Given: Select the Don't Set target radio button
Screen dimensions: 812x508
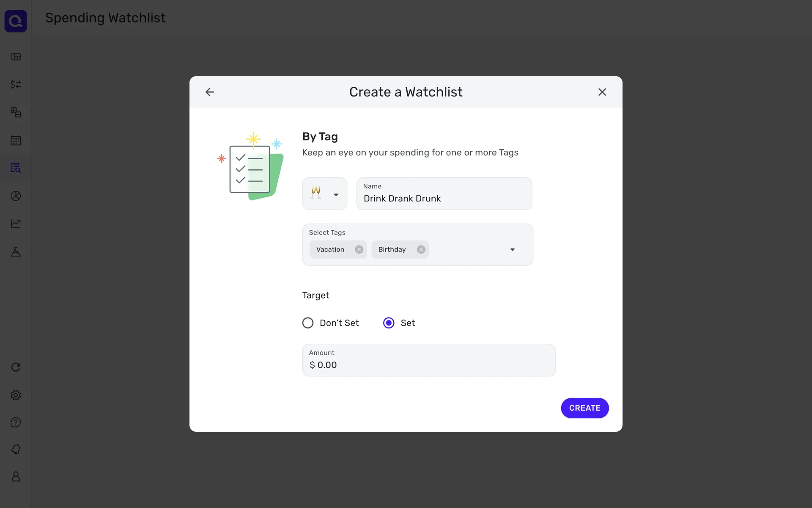Looking at the screenshot, I should point(308,323).
